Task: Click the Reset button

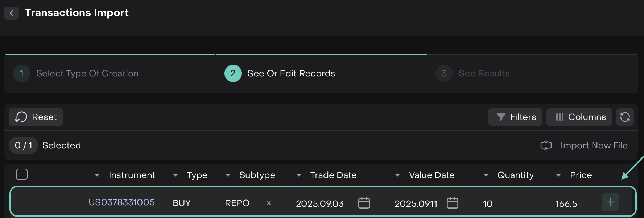Action: pyautogui.click(x=36, y=117)
